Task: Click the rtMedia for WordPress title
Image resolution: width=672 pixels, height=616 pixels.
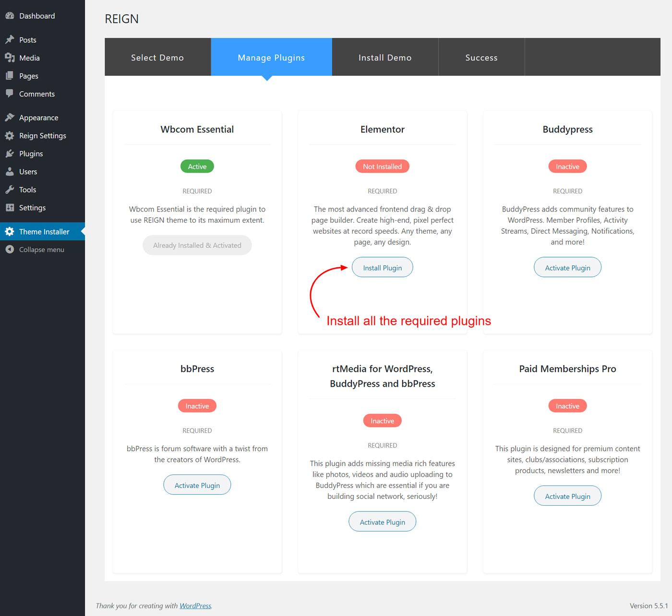Action: click(383, 376)
